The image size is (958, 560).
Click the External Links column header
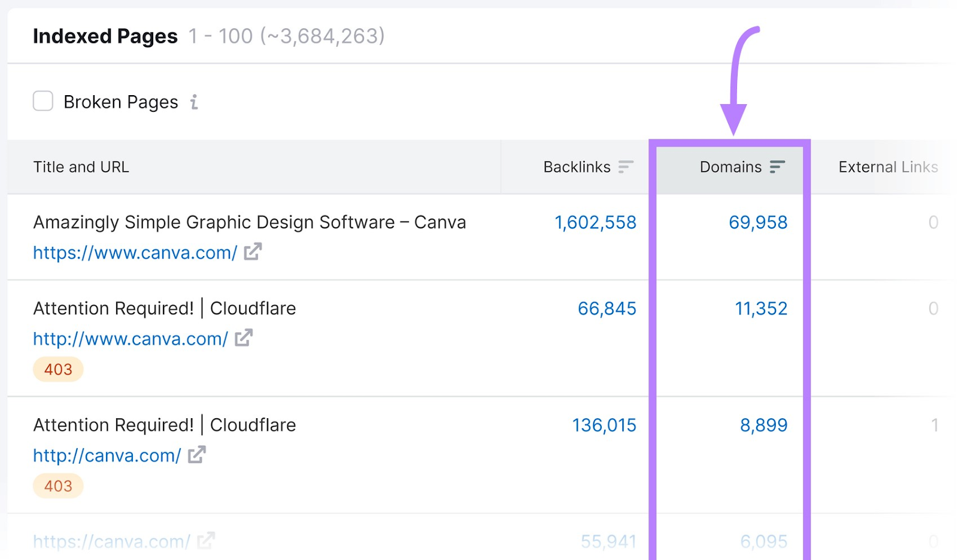[888, 167]
